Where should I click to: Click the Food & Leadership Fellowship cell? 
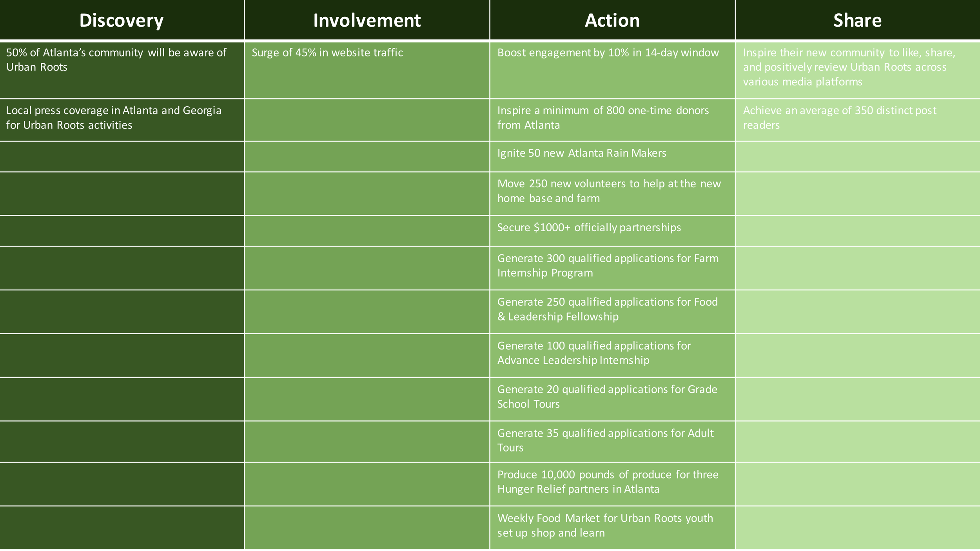[x=612, y=312]
